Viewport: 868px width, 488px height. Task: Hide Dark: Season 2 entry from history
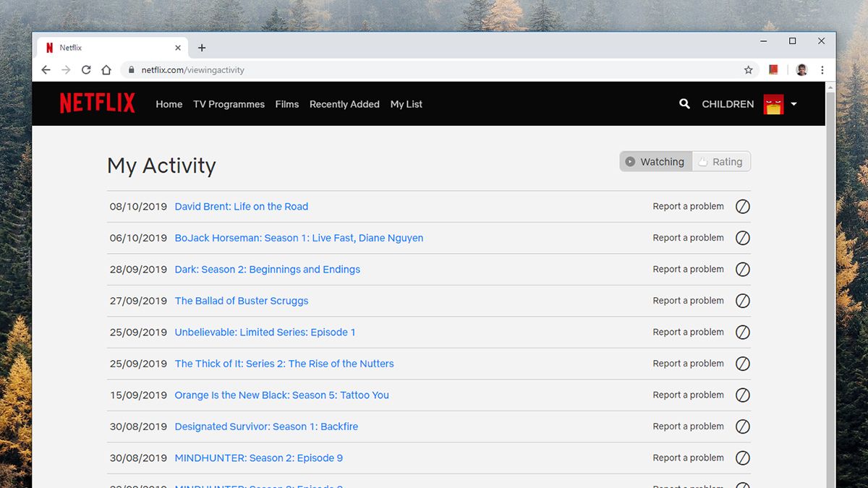pyautogui.click(x=743, y=270)
